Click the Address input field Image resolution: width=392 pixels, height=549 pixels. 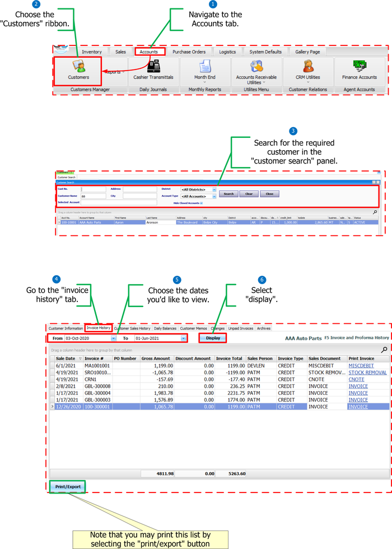(139, 189)
